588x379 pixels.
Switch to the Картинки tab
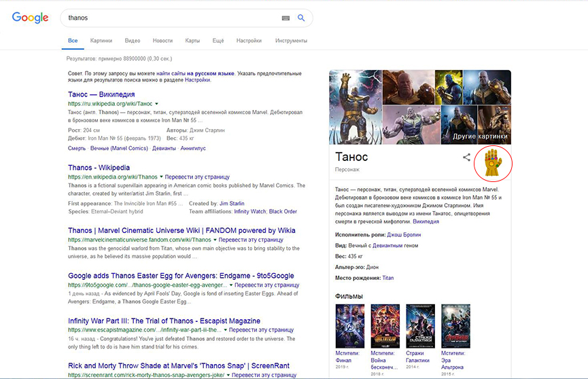(x=101, y=41)
